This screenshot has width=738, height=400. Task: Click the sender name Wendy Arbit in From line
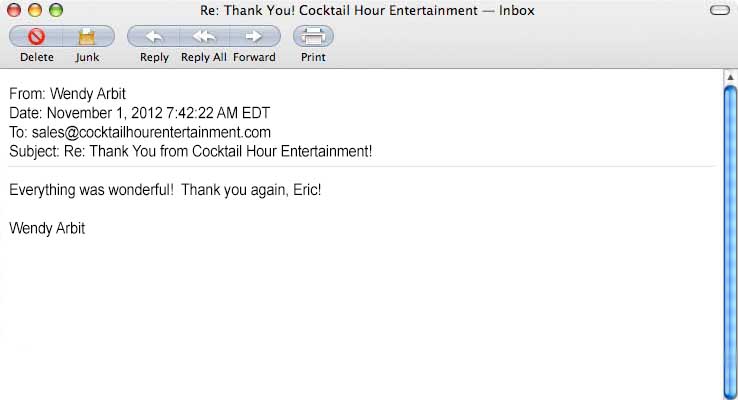pyautogui.click(x=88, y=94)
